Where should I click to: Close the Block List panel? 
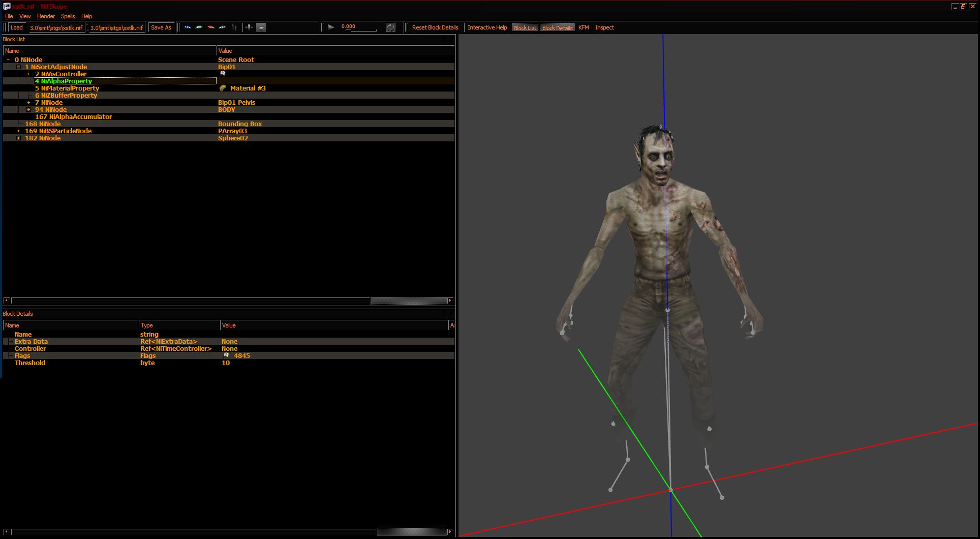[x=451, y=39]
